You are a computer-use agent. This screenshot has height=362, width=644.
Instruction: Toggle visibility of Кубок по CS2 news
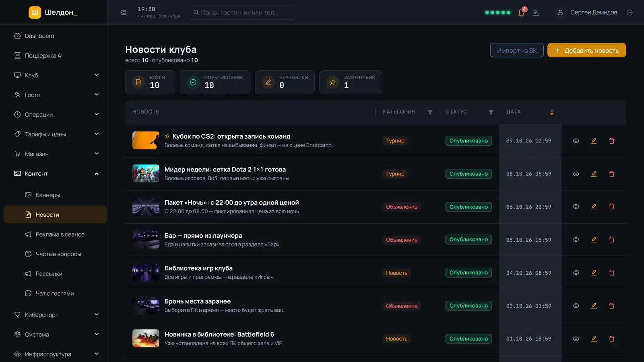pos(576,141)
